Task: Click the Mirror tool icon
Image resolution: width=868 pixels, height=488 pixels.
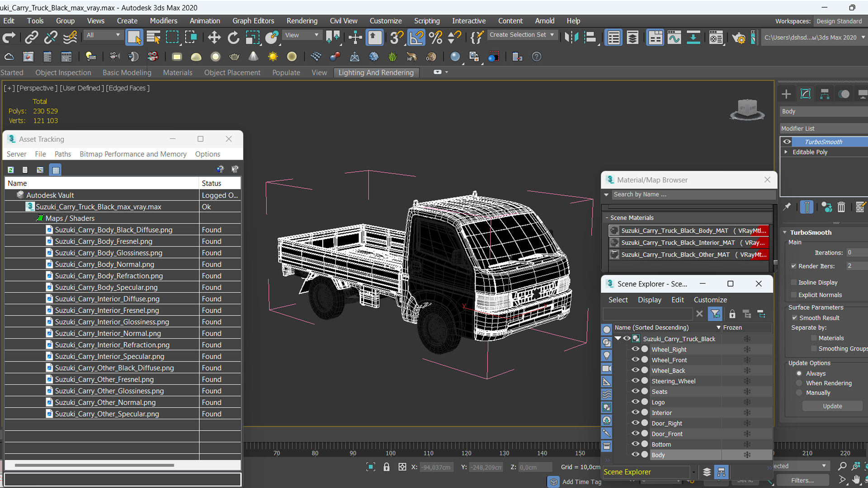Action: point(571,38)
